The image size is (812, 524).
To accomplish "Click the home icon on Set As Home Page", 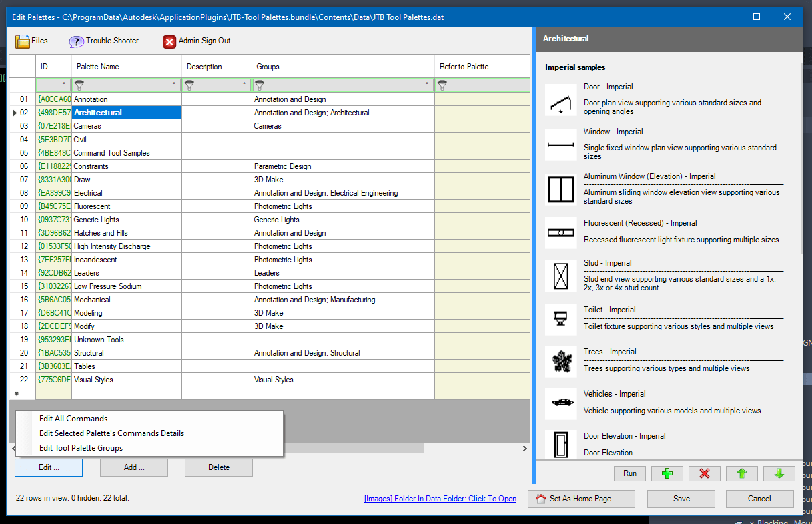I will tap(541, 499).
